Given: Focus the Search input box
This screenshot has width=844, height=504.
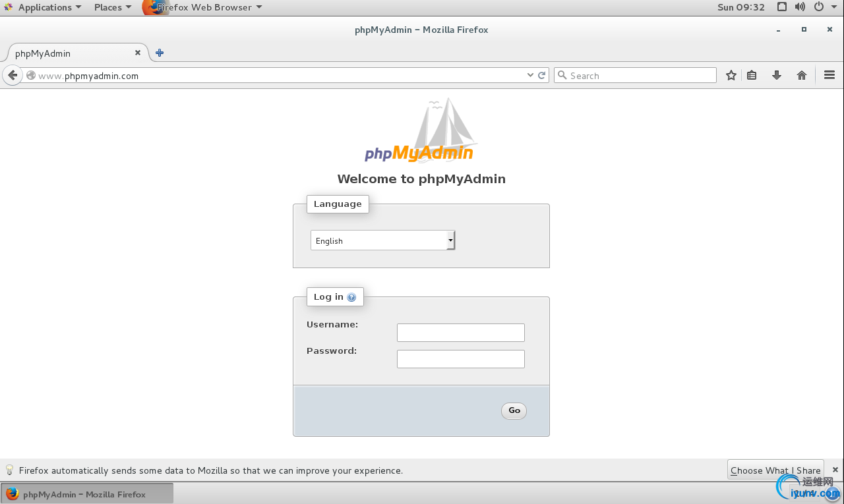Looking at the screenshot, I should 635,75.
